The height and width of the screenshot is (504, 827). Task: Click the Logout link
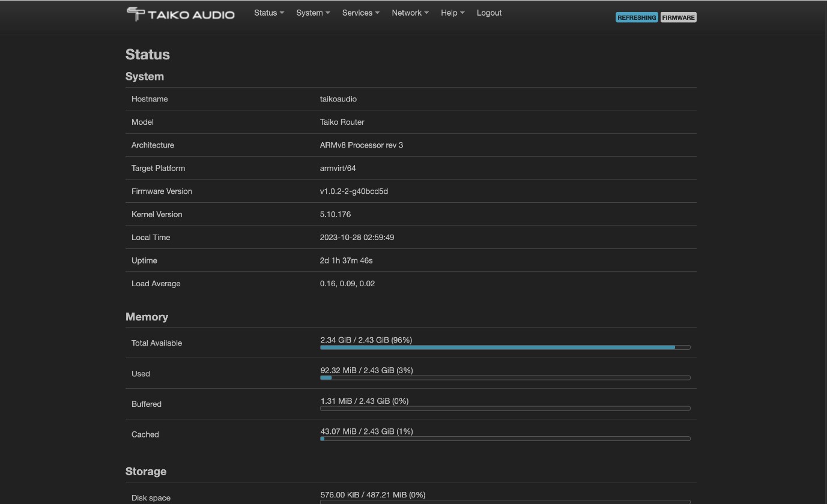(x=489, y=13)
